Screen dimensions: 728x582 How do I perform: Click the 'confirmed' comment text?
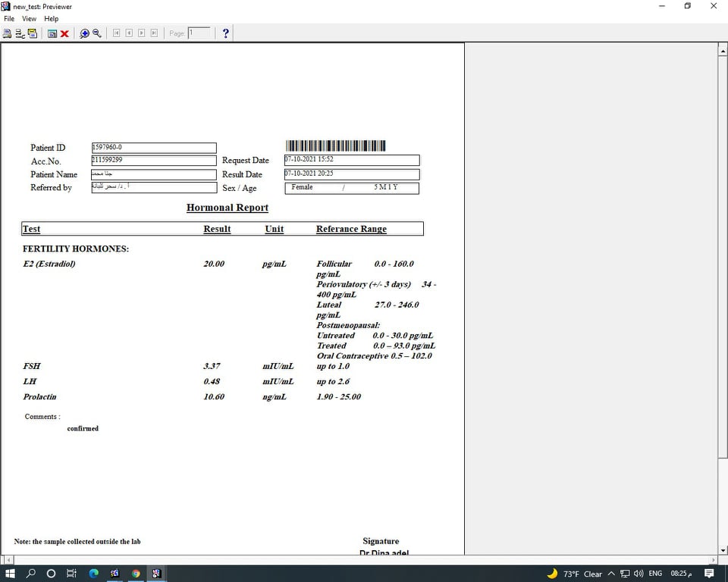click(83, 428)
